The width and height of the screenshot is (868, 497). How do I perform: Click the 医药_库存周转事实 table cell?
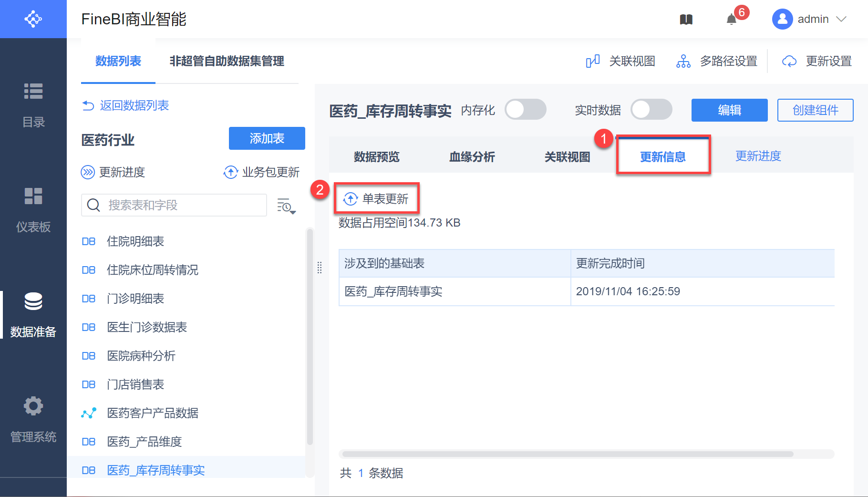point(455,291)
